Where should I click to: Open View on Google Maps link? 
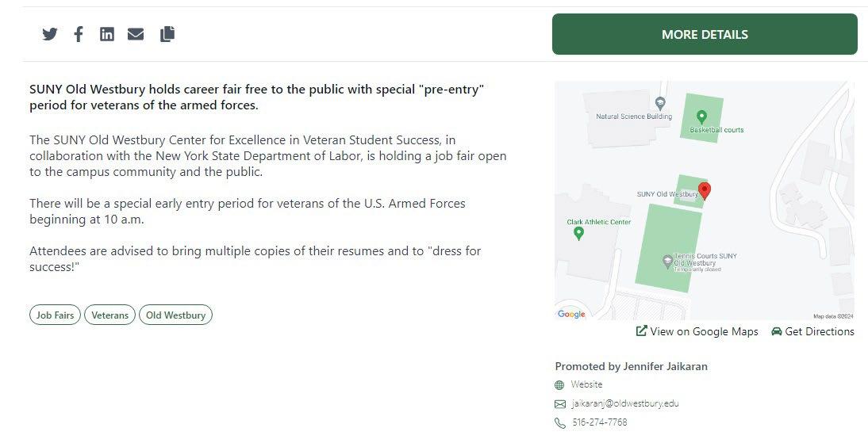(x=697, y=331)
